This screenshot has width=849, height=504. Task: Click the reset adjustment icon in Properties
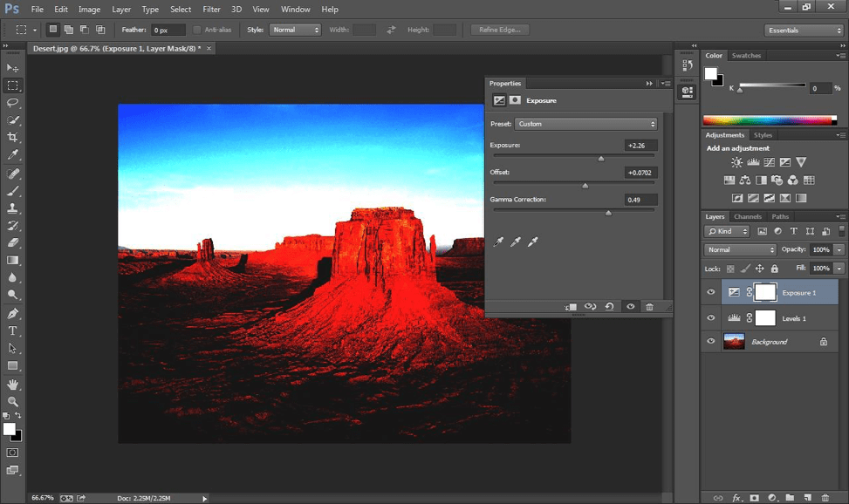[x=609, y=307]
